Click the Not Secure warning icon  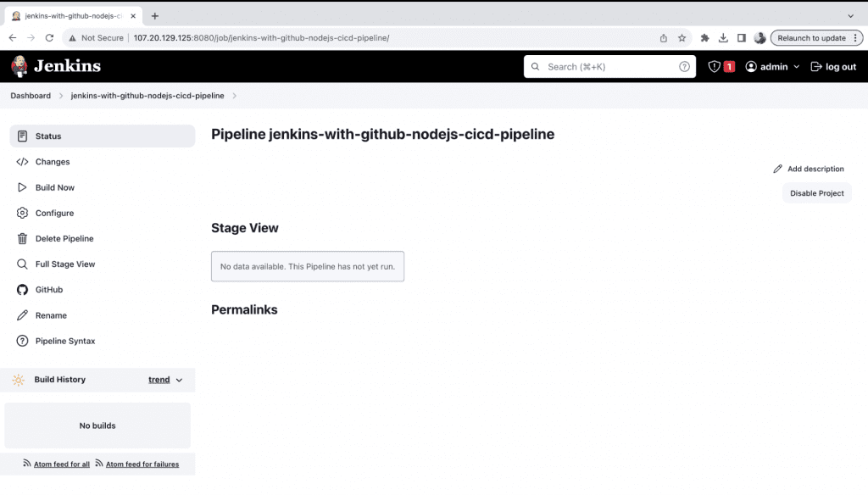pyautogui.click(x=73, y=38)
